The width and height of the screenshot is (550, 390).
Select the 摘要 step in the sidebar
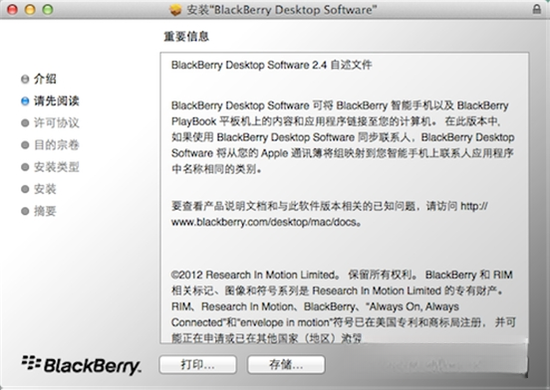[x=45, y=211]
